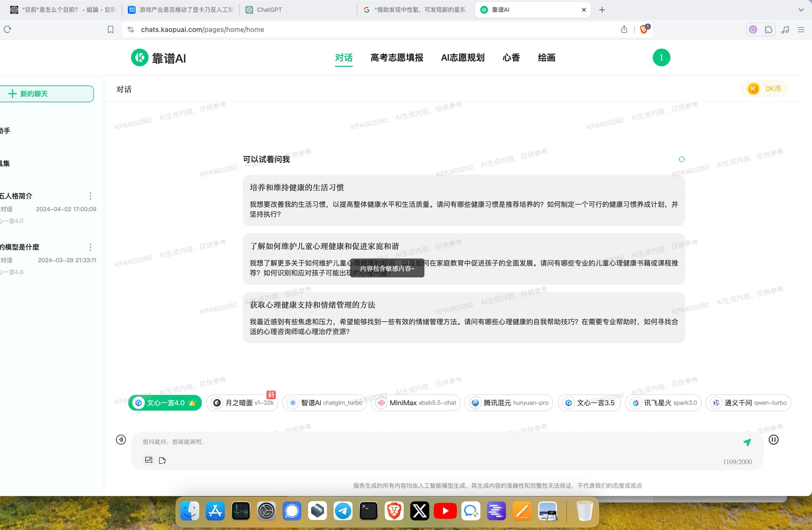Open the options menu for the 五人格简介 chat
Viewport: 812px width, 530px height.
pos(90,196)
